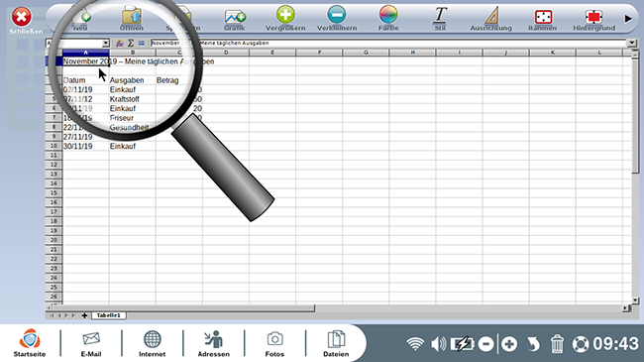Viewport: 644px width, 362px height.
Task: Click the Sum sigma function button
Action: [x=131, y=43]
